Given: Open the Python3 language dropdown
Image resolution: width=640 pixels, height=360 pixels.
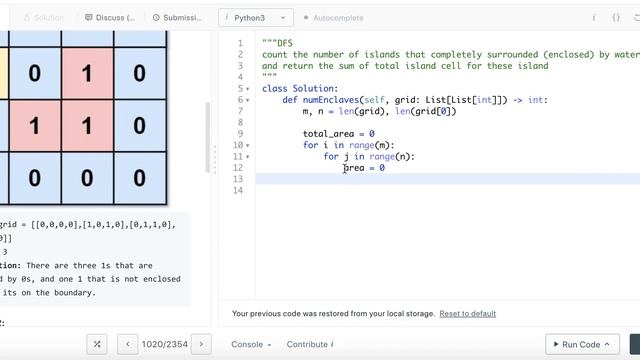Looking at the screenshot, I should pyautogui.click(x=256, y=18).
